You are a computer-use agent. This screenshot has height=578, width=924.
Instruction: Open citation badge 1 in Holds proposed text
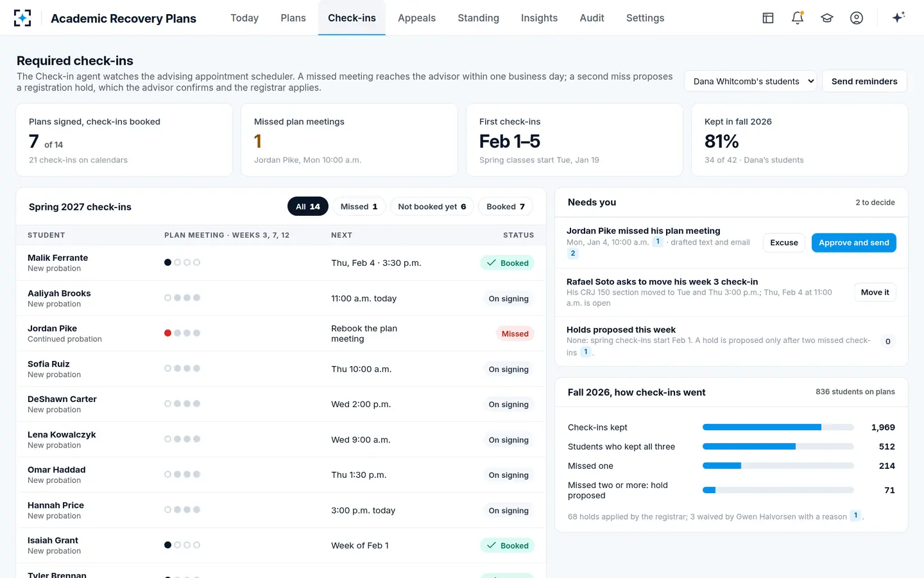point(586,352)
